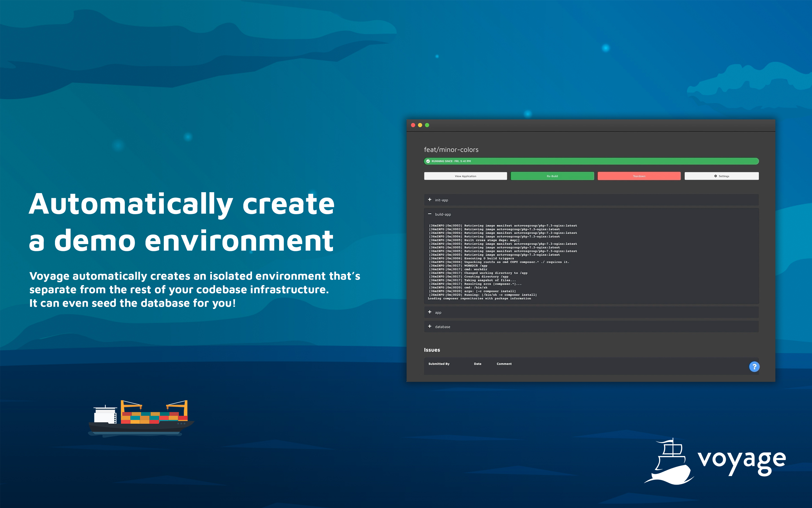Click the 'cmd: /bin/sh' log line
The width and height of the screenshot is (812, 508).
pos(458,287)
